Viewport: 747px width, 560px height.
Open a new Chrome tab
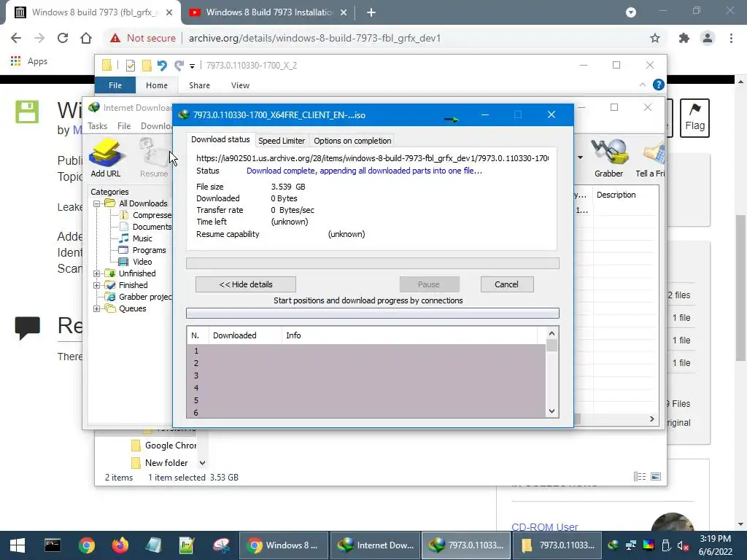[371, 12]
